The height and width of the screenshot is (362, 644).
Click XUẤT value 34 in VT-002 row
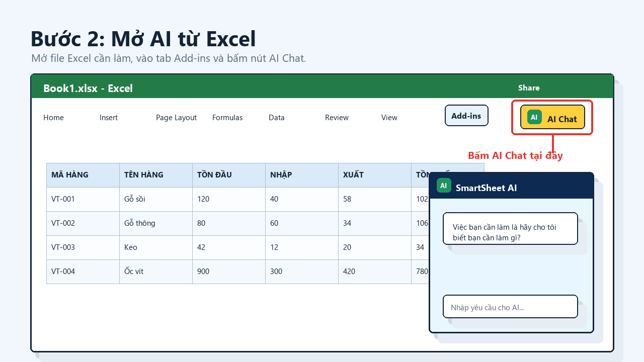(375, 223)
